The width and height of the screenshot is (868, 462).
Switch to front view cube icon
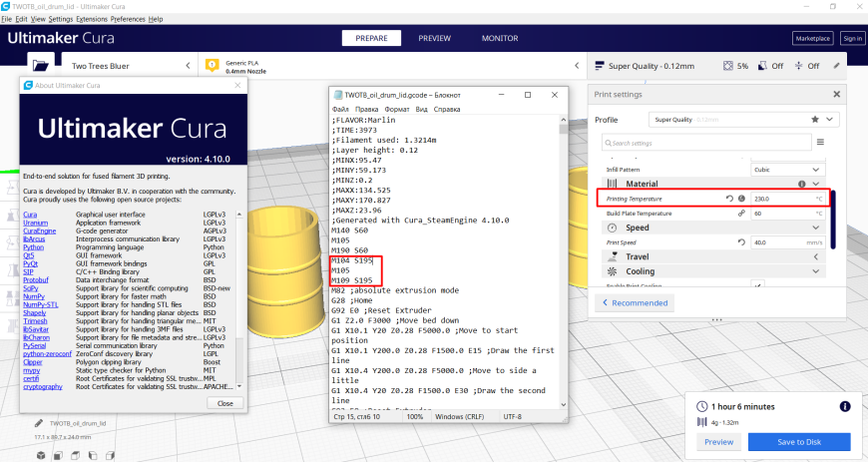58,455
